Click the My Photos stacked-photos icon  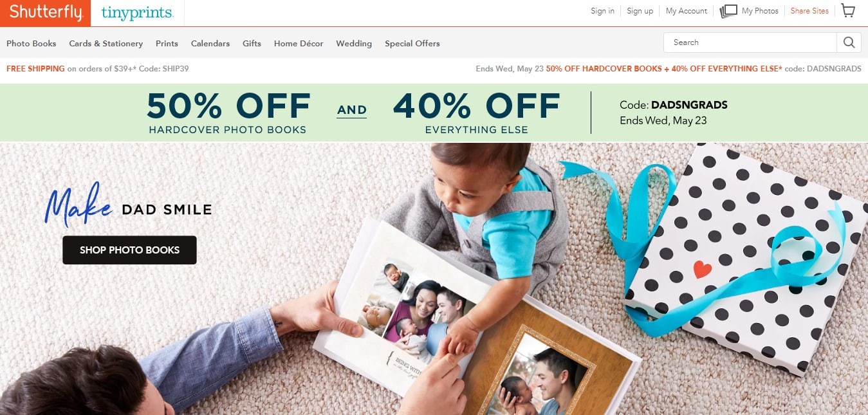728,11
